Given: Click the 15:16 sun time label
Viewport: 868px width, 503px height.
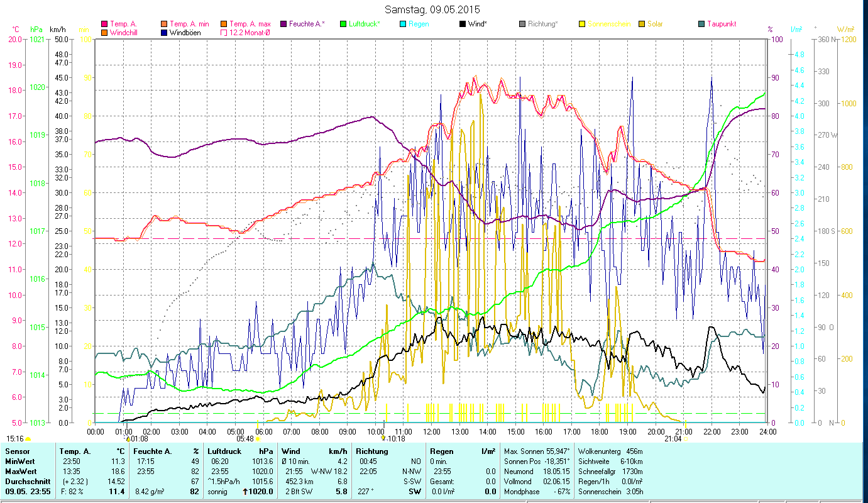Looking at the screenshot, I should 15,439.
